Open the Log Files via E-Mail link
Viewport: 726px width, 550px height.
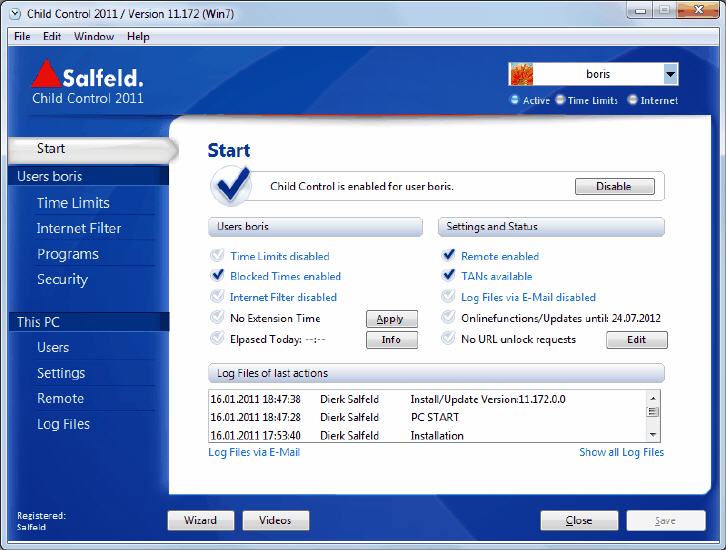[x=254, y=452]
